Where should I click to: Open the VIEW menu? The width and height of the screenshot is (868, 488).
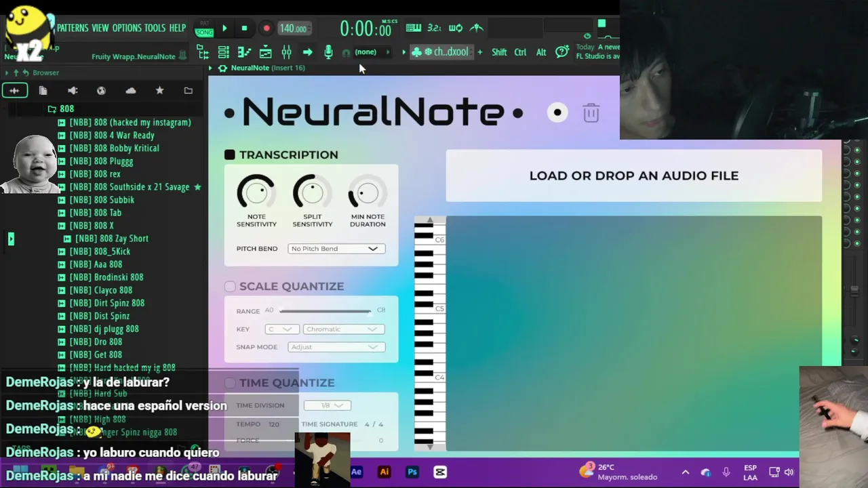(x=100, y=28)
